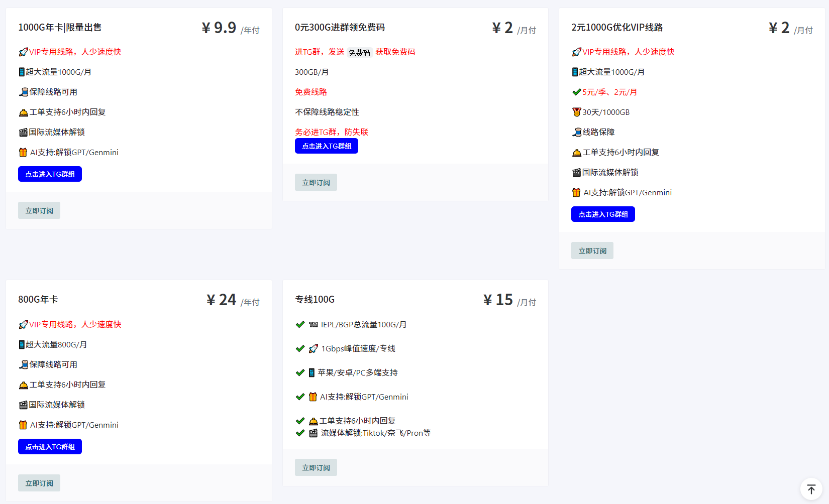
Task: Subscribe to the 2元1000G优化VIP线路 plan
Action: (592, 251)
